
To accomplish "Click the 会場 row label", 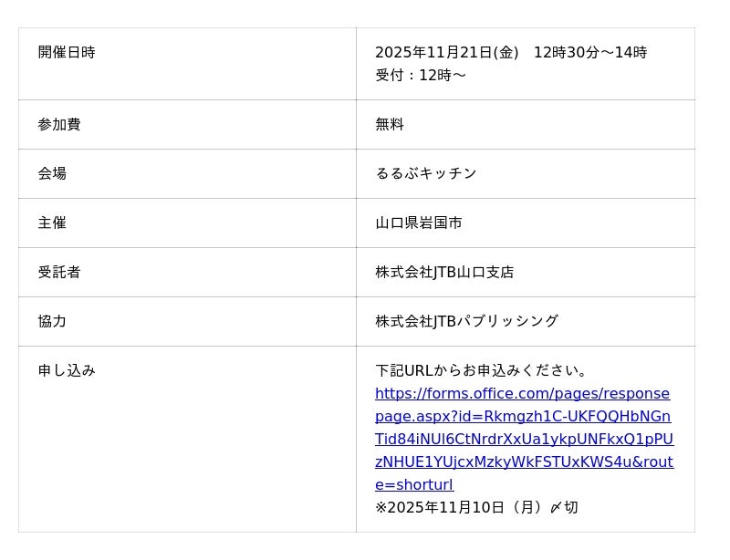I will (52, 173).
